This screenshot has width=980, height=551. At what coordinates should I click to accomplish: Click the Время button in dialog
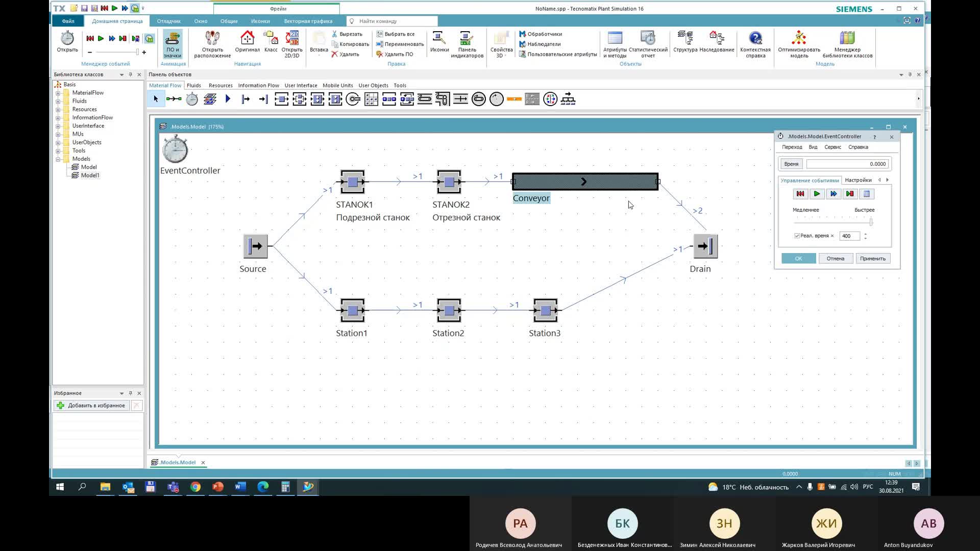point(791,164)
